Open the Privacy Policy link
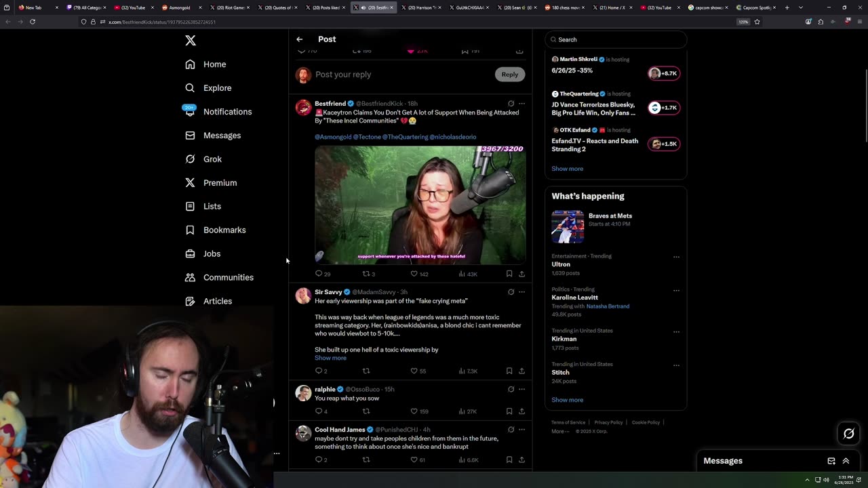 click(608, 422)
